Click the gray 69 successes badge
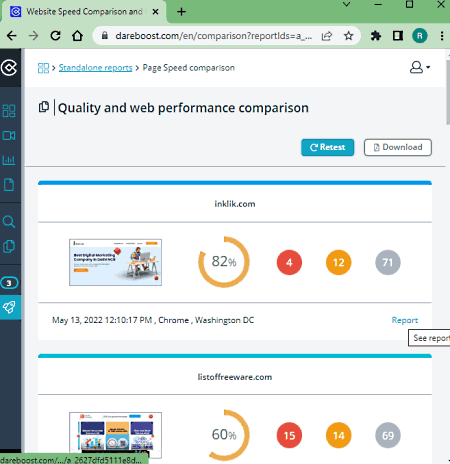 point(388,435)
